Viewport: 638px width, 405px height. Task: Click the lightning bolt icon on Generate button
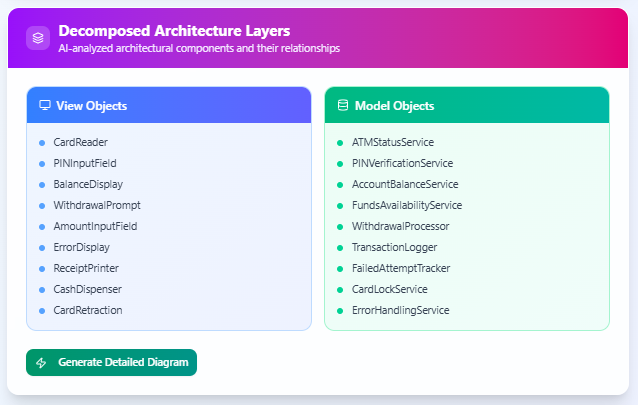[x=41, y=363]
